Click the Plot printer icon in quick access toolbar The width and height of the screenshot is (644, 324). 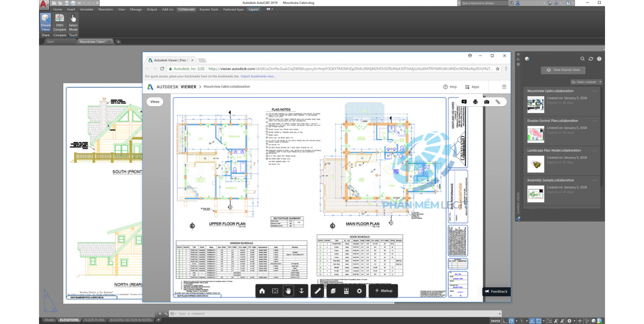[74, 3]
